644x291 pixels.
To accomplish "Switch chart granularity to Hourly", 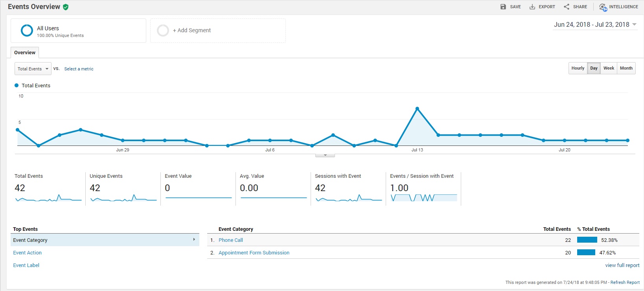I will [578, 68].
